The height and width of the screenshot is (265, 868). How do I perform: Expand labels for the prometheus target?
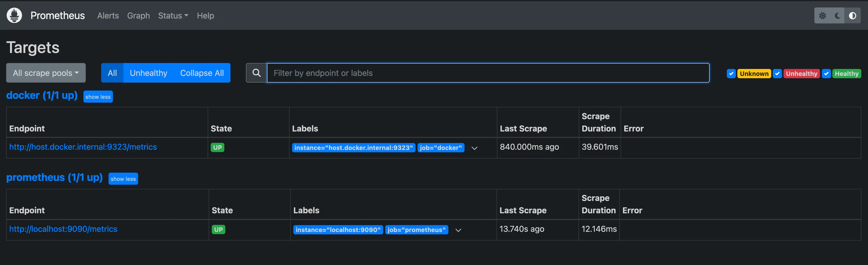point(458,230)
